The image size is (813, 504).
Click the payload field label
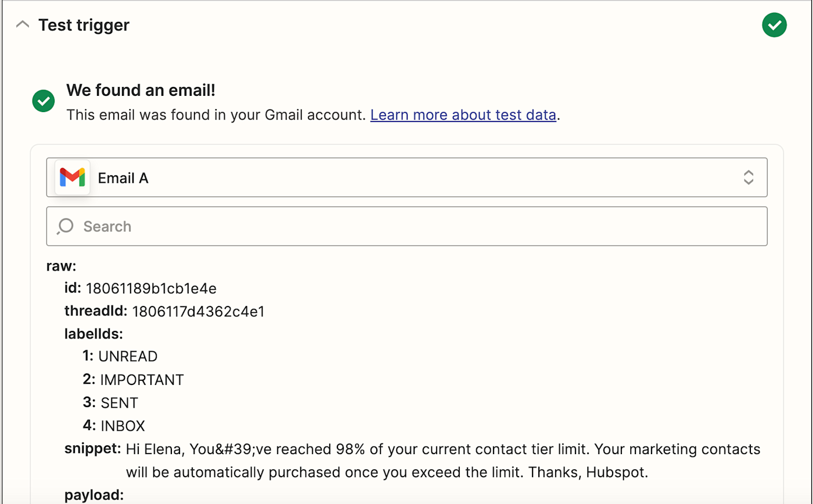(x=93, y=495)
